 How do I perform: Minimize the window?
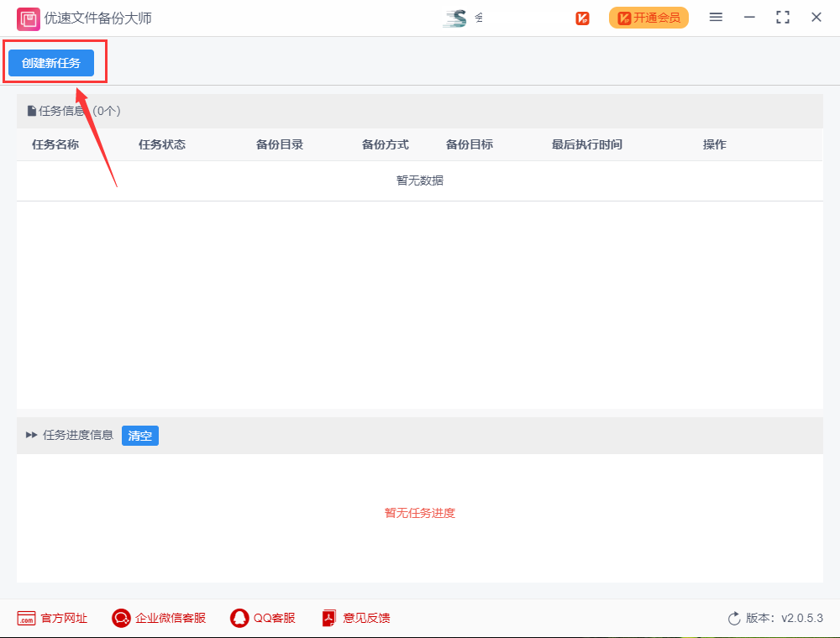[x=749, y=17]
